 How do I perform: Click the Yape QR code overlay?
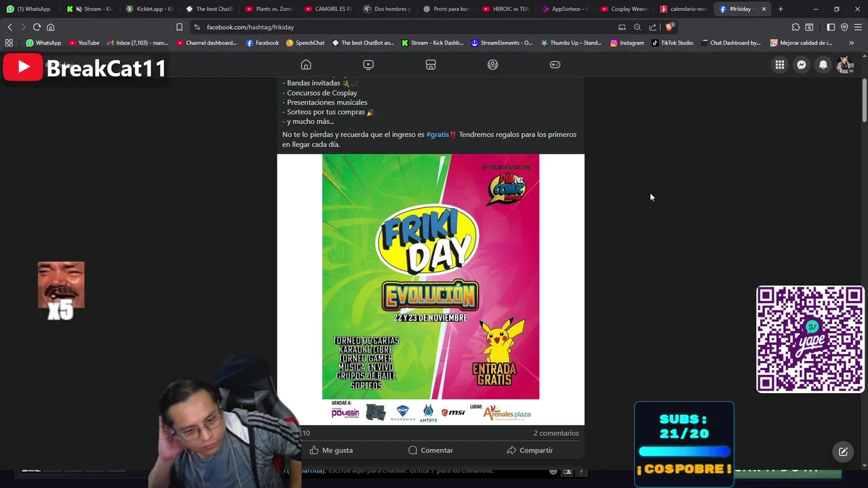point(810,339)
